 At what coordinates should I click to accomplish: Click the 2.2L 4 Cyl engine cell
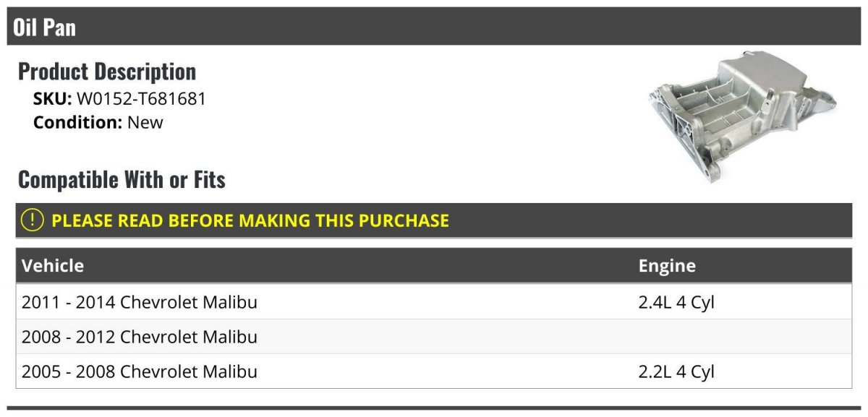pyautogui.click(x=676, y=371)
